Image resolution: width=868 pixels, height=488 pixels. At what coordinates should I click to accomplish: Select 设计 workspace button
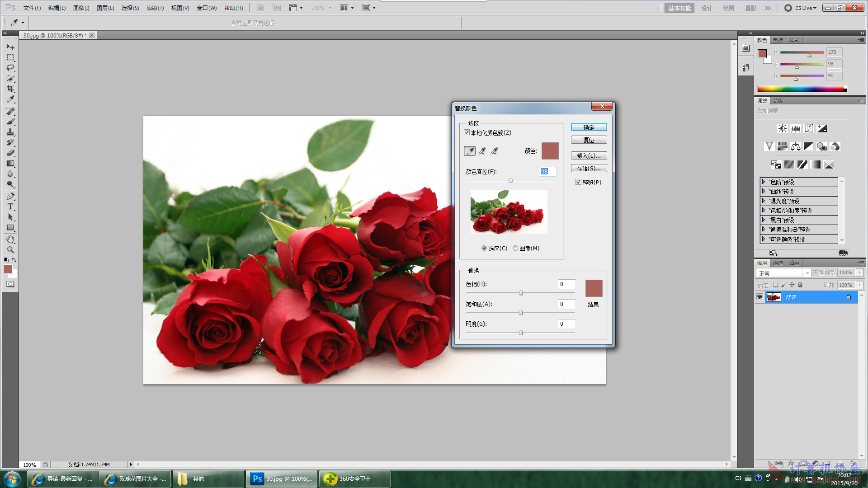707,8
